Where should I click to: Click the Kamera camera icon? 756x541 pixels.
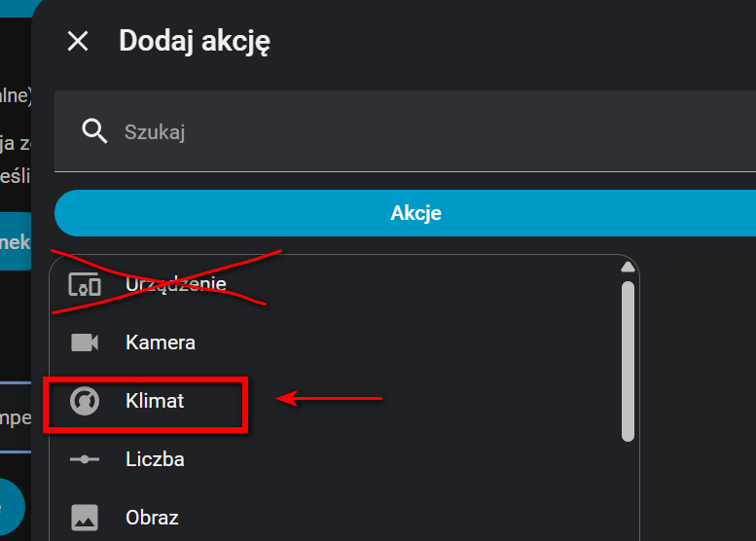[85, 343]
